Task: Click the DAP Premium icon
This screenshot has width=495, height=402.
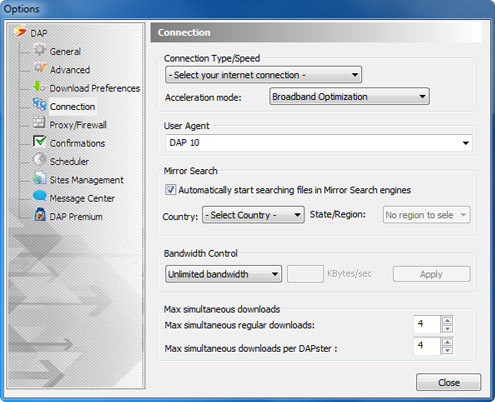Action: click(x=40, y=214)
